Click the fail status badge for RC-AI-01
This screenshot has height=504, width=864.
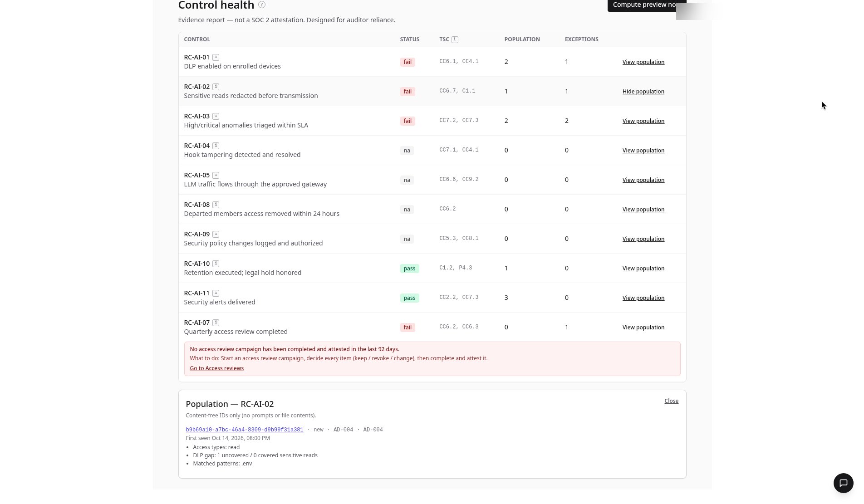click(407, 62)
